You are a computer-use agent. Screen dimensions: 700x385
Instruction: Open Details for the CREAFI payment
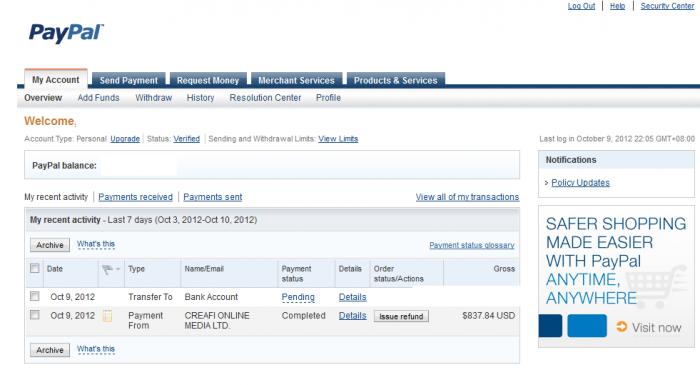pyautogui.click(x=352, y=316)
